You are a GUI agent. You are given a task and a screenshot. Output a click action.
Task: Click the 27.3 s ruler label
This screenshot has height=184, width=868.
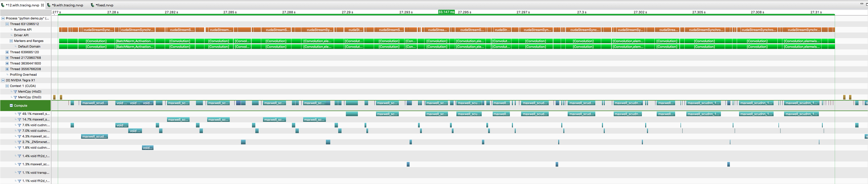point(581,12)
